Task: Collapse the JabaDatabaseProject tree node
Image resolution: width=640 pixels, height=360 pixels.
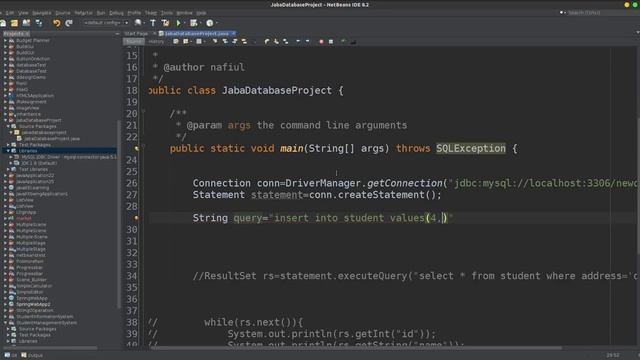Action: (x=5, y=120)
